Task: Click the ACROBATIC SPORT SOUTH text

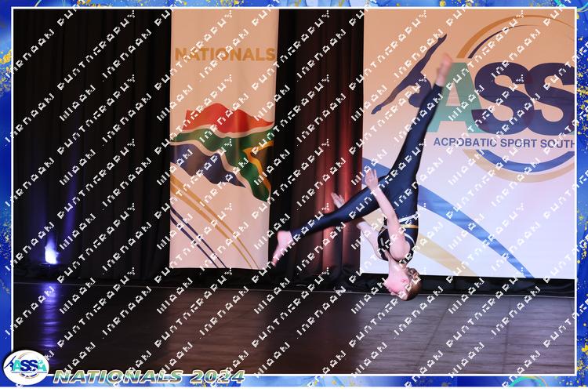Action: [x=503, y=143]
